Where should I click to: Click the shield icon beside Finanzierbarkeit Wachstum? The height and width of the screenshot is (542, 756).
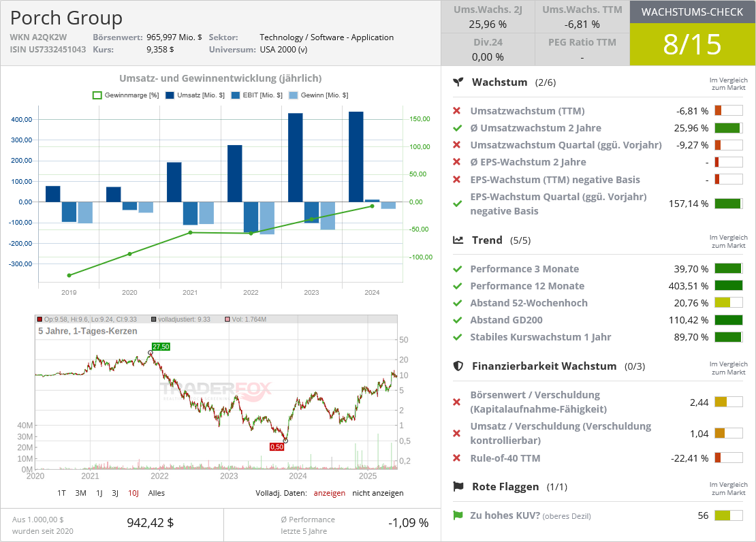pos(458,366)
